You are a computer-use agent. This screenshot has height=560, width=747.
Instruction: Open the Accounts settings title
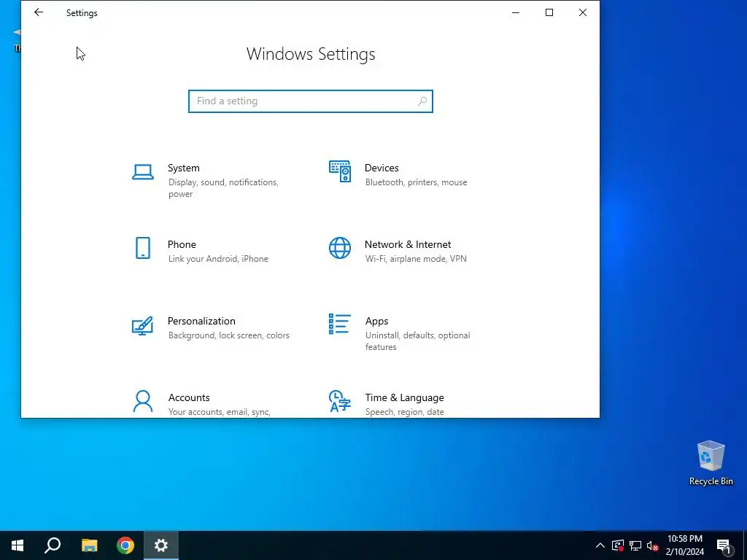[189, 397]
